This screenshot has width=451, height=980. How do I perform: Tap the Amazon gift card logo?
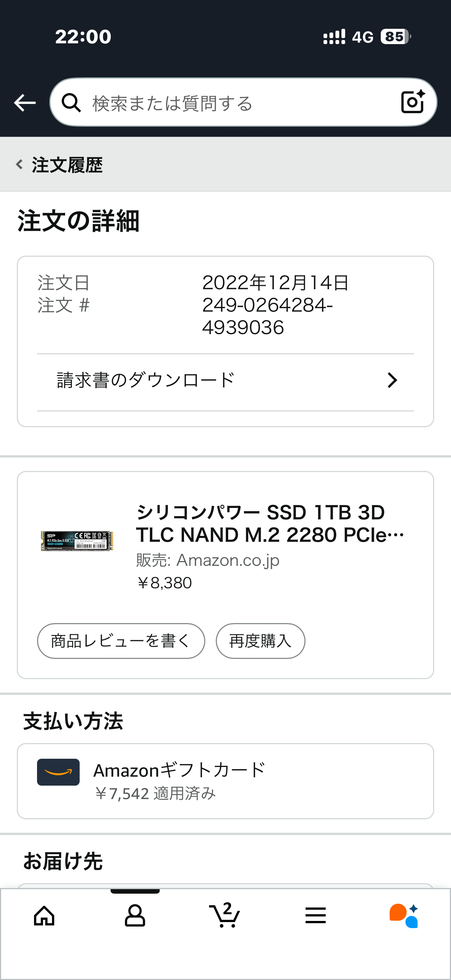[x=58, y=772]
